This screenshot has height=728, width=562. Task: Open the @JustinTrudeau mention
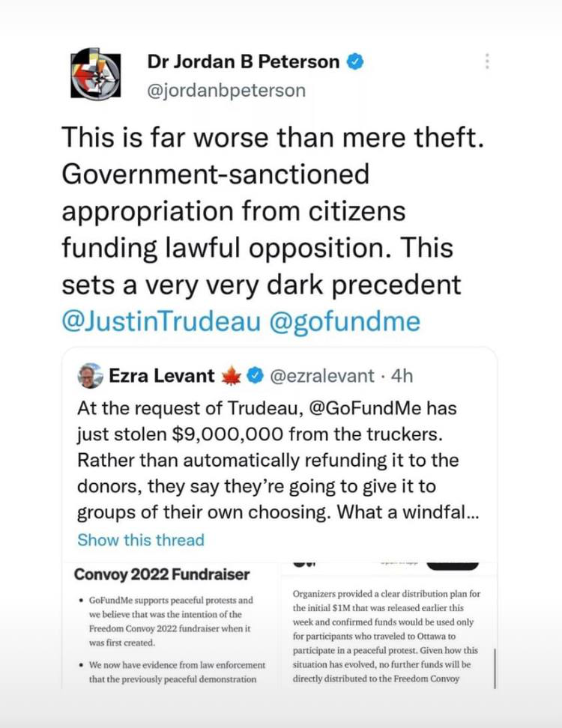pyautogui.click(x=160, y=322)
